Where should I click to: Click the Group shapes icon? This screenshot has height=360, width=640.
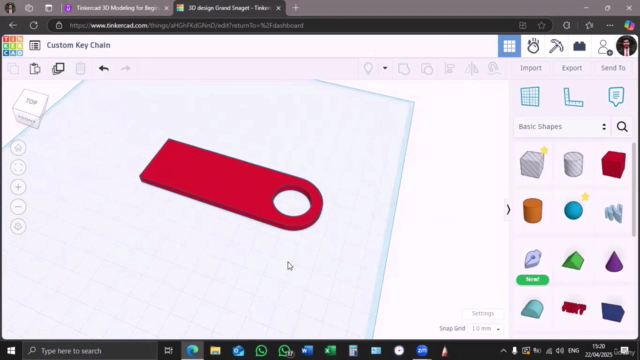404,69
